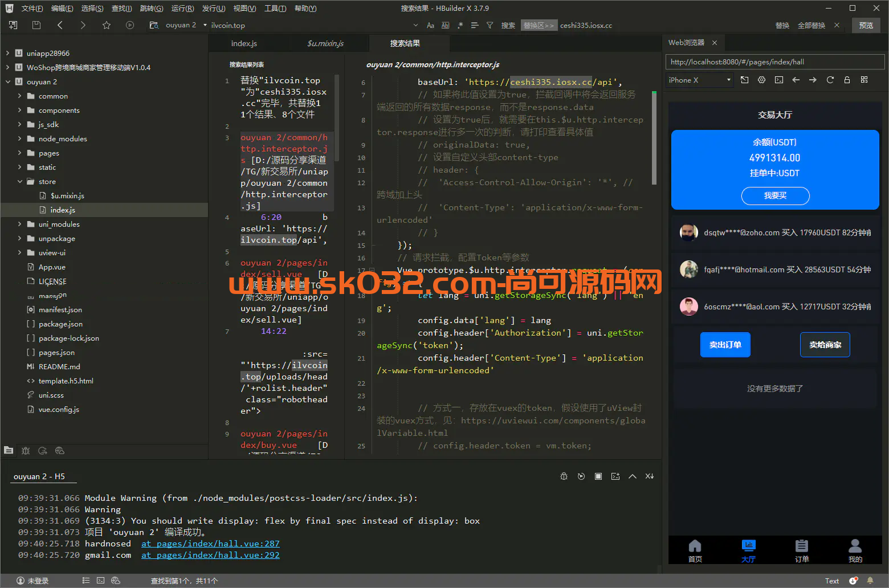Click the console rerun icon
This screenshot has width=889, height=588.
[x=581, y=476]
